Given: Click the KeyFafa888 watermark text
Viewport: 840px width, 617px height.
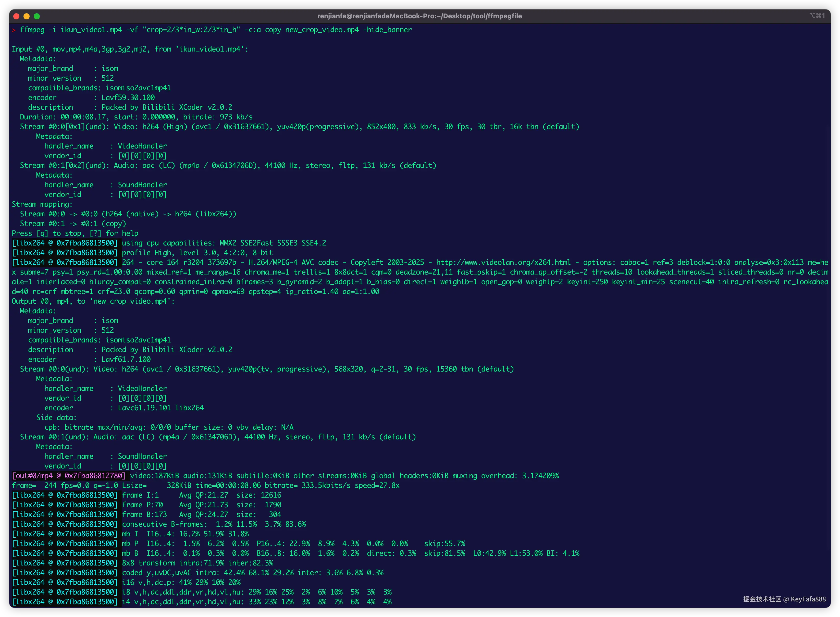Looking at the screenshot, I should [808, 599].
